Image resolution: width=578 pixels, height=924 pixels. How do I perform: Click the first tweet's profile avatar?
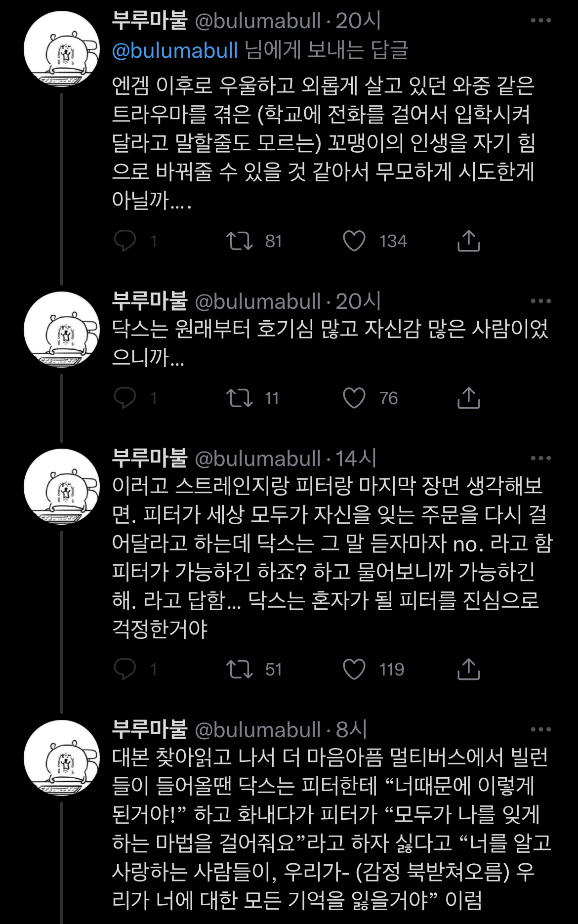pyautogui.click(x=62, y=48)
